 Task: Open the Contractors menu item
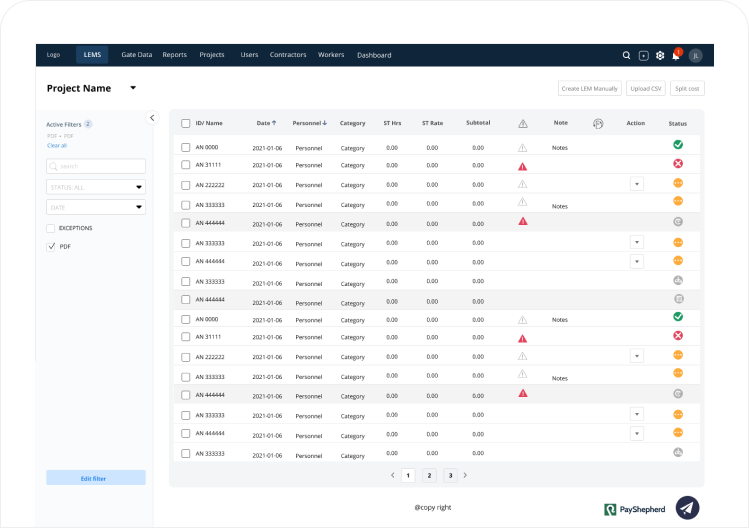pos(288,55)
